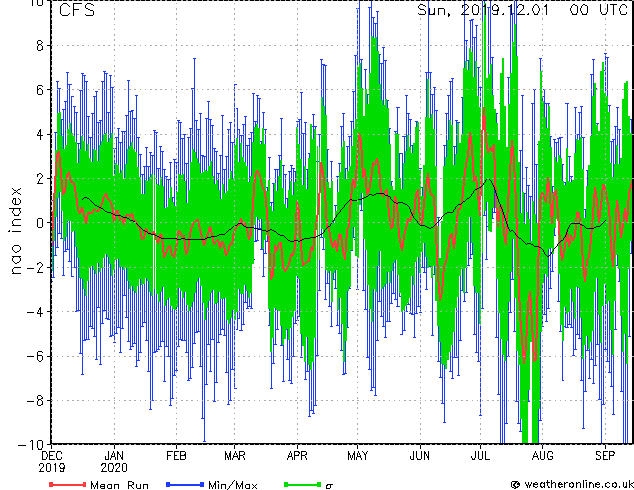Click the sigma symbol legend label
This screenshot has height=490, width=634.
tap(329, 486)
